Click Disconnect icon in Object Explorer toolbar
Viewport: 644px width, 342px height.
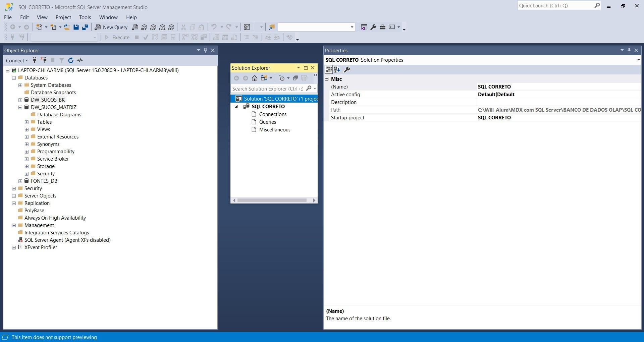44,60
